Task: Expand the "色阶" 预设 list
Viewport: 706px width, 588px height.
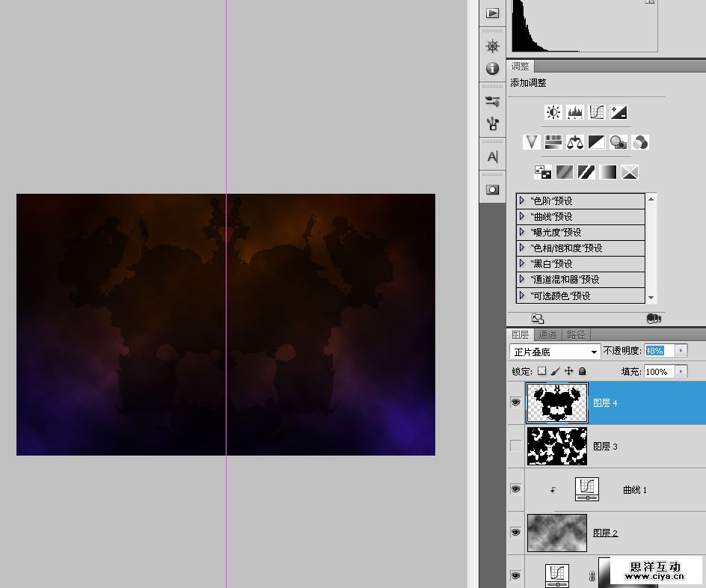Action: click(522, 201)
